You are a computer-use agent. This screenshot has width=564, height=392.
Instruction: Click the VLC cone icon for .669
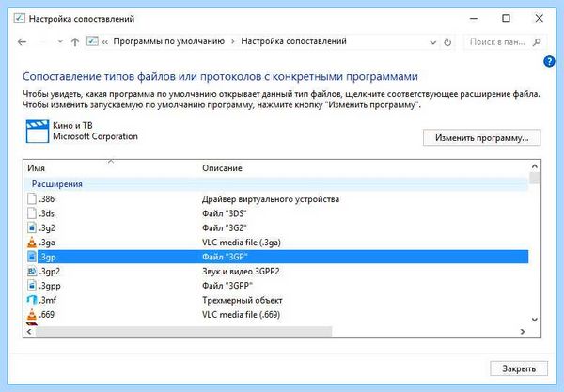pyautogui.click(x=32, y=314)
